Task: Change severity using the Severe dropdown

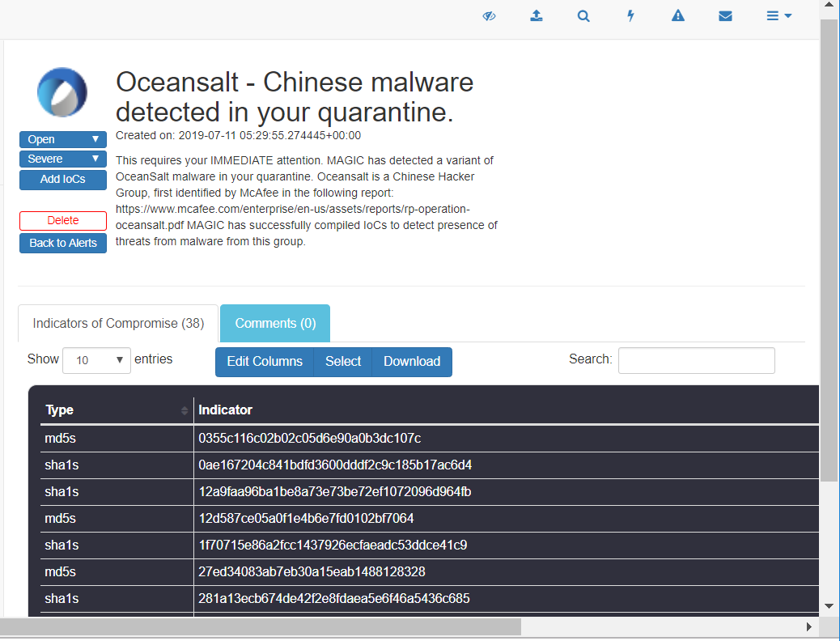Action: pos(63,159)
